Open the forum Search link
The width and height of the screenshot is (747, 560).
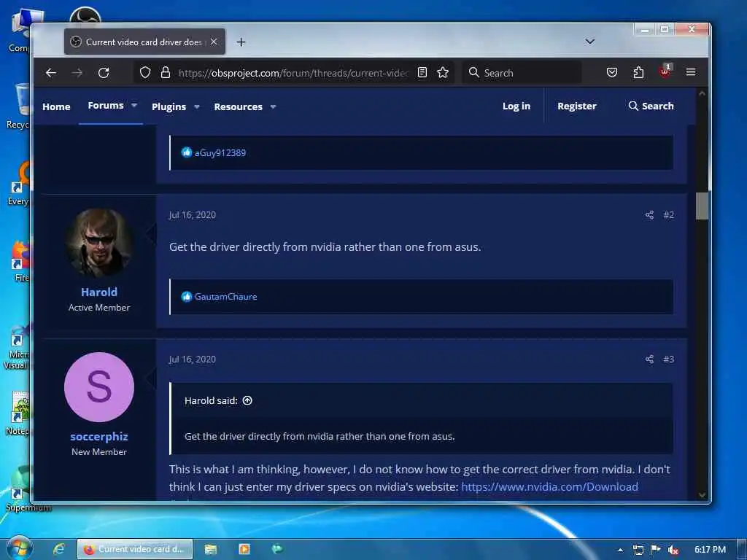click(x=651, y=106)
